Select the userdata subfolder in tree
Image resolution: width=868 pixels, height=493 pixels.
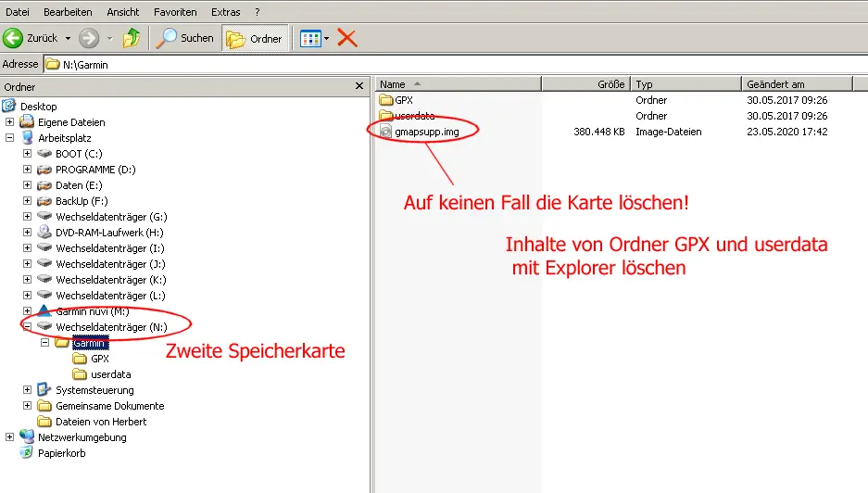tap(111, 374)
